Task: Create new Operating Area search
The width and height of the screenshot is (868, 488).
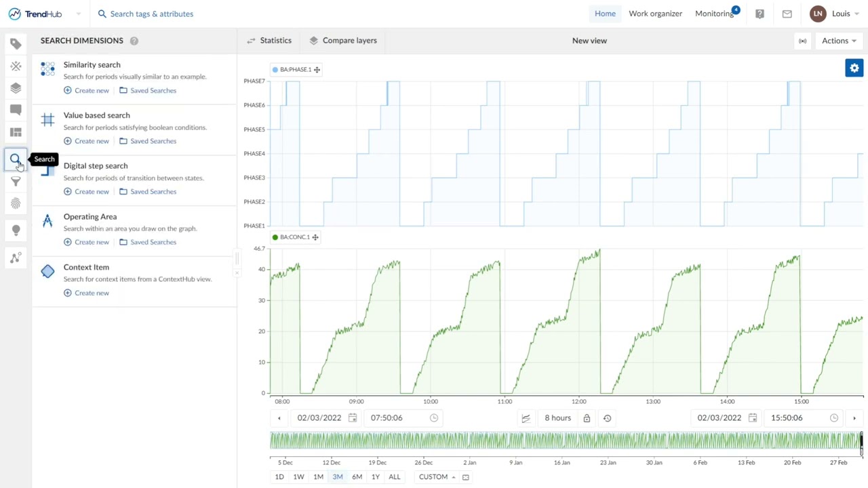Action: point(86,242)
